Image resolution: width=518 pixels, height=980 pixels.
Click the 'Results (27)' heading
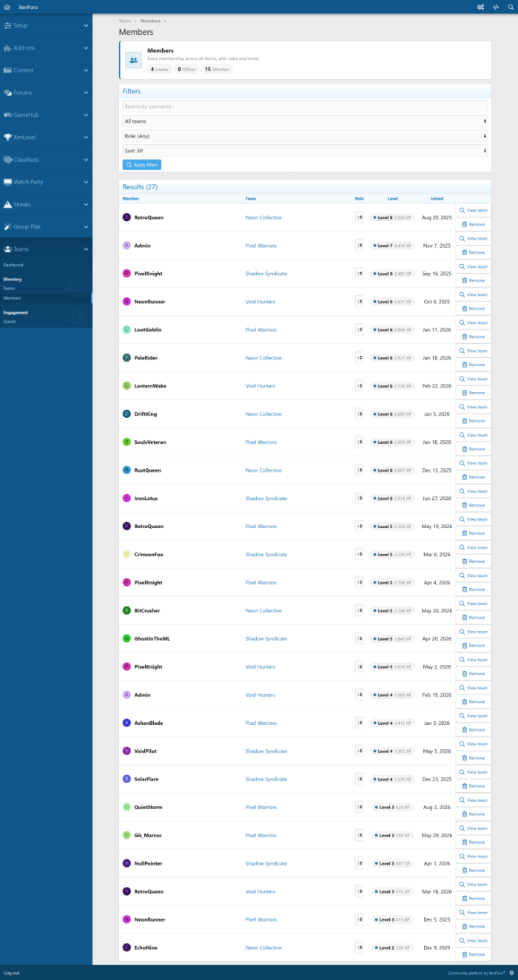[140, 187]
